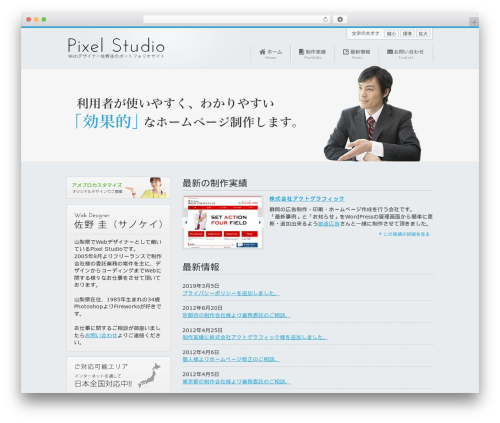500x423 pixels.
Task: Click the 「効果的」 blue headline text
Action: (106, 121)
